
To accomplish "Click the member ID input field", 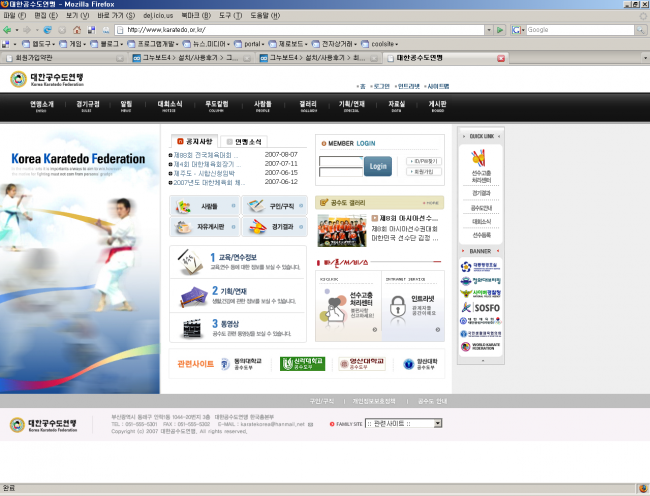I will pyautogui.click(x=341, y=161).
